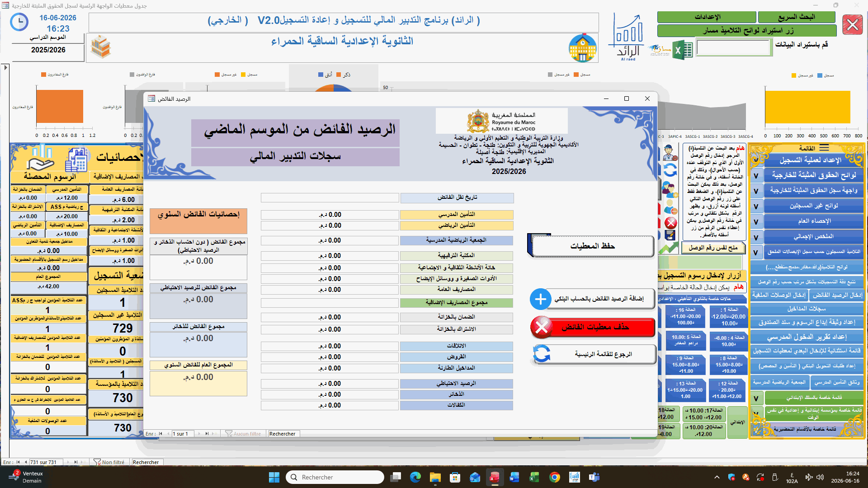868x488 pixels.
Task: Go to last record in main navigation bar
Action: coord(75,462)
